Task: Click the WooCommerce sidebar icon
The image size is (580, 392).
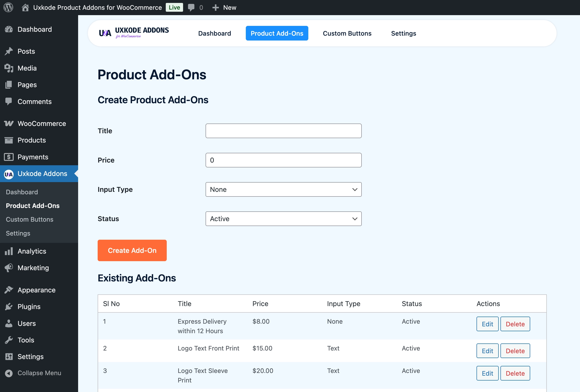Action: pyautogui.click(x=9, y=124)
